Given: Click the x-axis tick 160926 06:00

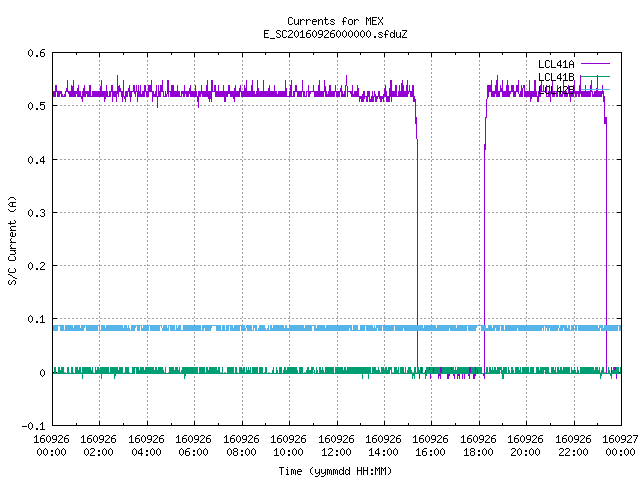Looking at the screenshot, I should tap(193, 445).
